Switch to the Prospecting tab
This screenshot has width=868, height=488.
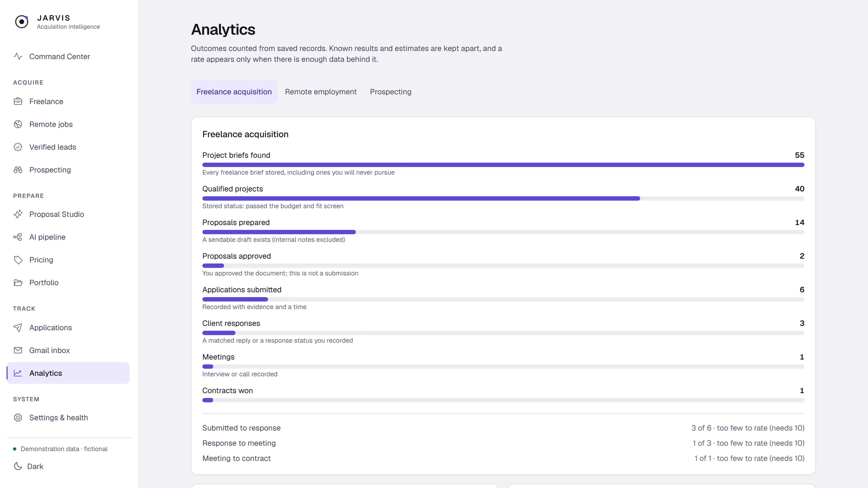point(391,92)
